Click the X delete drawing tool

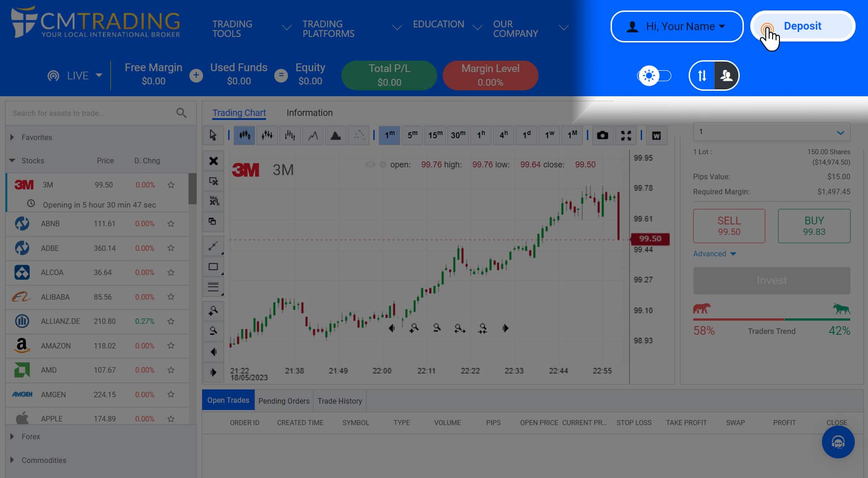[213, 161]
